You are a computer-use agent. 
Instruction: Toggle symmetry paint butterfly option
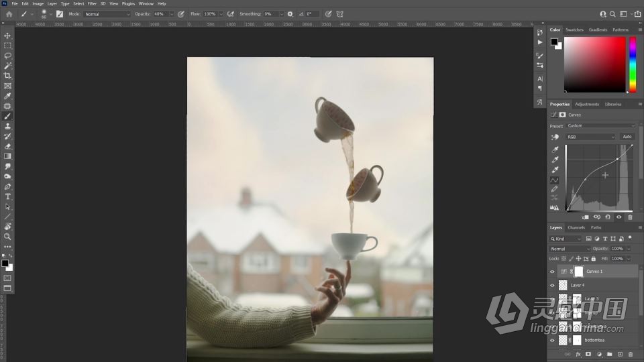pyautogui.click(x=340, y=14)
